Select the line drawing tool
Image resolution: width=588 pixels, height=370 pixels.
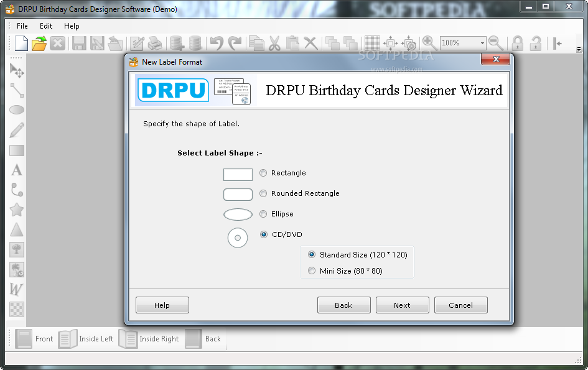(x=17, y=90)
